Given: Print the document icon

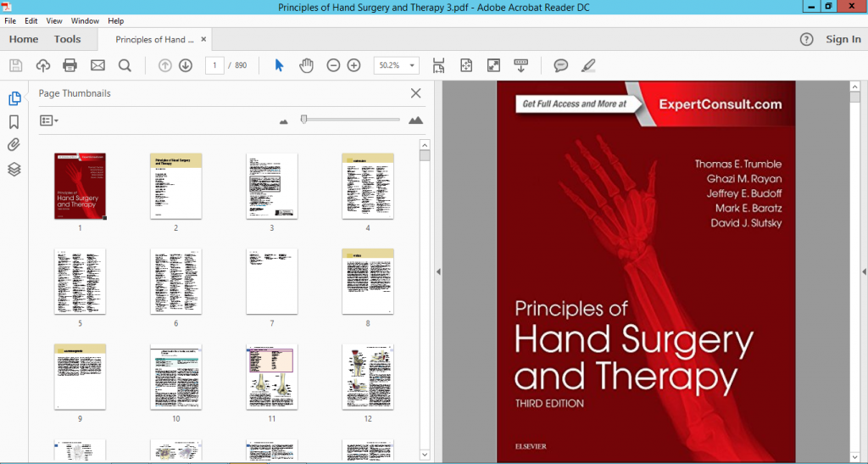Looking at the screenshot, I should point(70,65).
